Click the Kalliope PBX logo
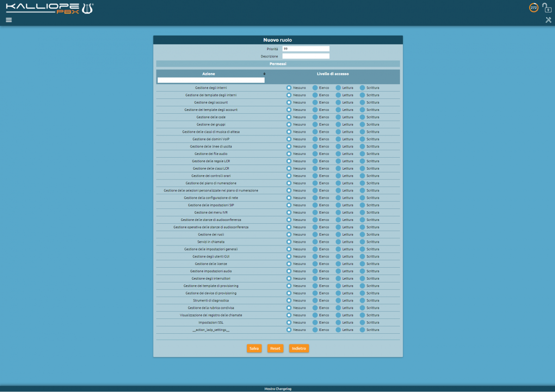Image resolution: width=555 pixels, height=392 pixels. pyautogui.click(x=49, y=8)
